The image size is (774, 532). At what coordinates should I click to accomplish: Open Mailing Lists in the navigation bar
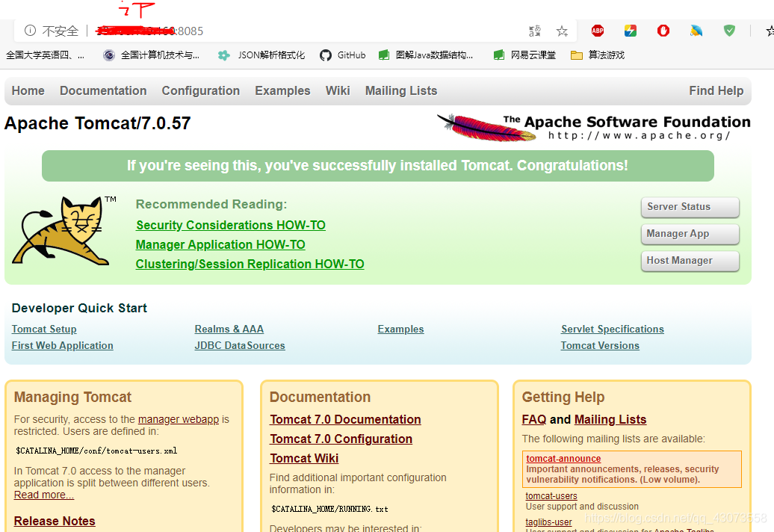(401, 91)
